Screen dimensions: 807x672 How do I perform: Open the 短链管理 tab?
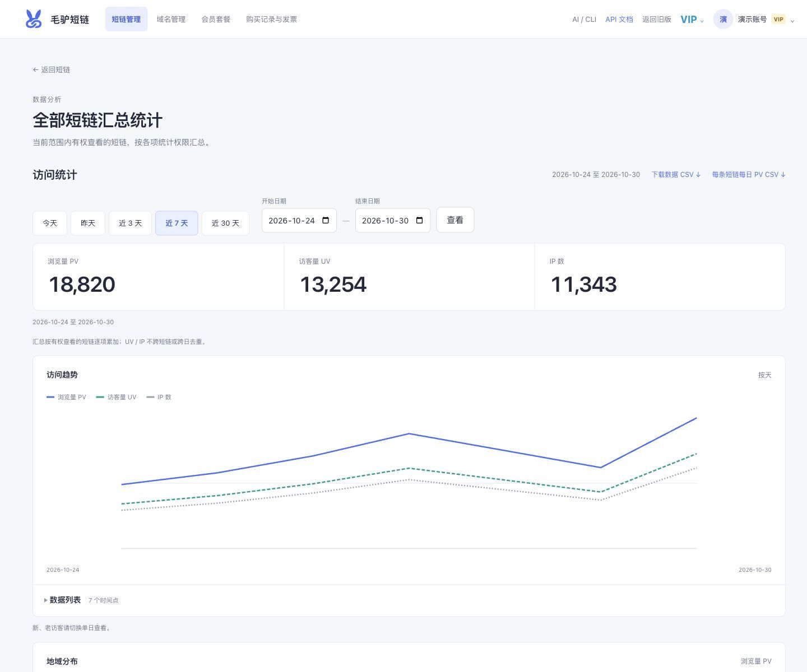126,19
